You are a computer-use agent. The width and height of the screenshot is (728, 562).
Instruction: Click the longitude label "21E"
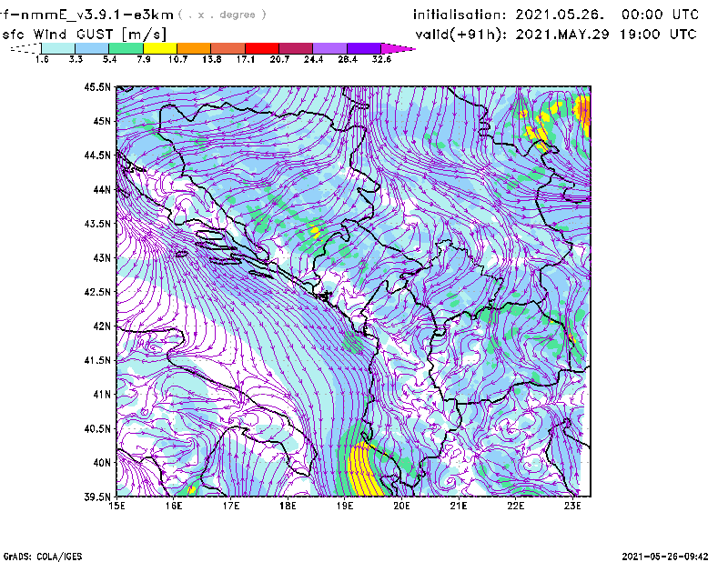(x=459, y=506)
